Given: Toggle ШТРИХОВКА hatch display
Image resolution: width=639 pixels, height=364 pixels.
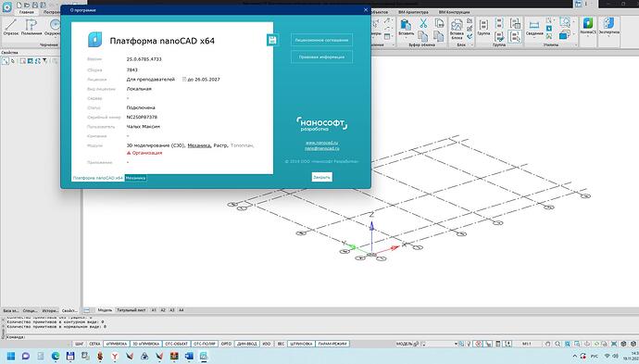Looking at the screenshot, I should [x=301, y=344].
